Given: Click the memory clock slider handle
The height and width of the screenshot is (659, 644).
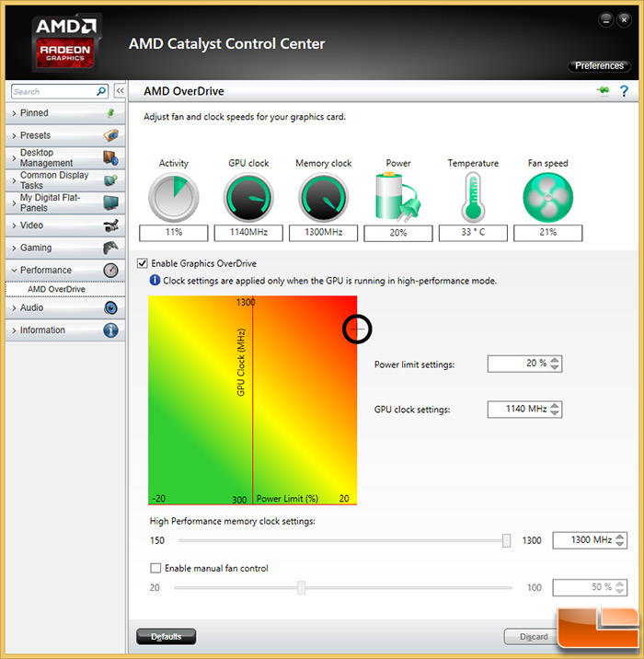Looking at the screenshot, I should (x=507, y=540).
